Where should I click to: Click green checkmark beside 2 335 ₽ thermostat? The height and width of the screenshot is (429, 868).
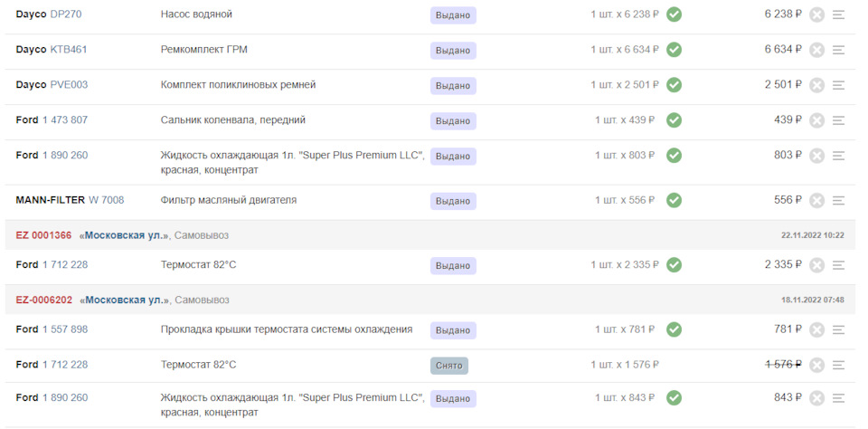pos(674,265)
